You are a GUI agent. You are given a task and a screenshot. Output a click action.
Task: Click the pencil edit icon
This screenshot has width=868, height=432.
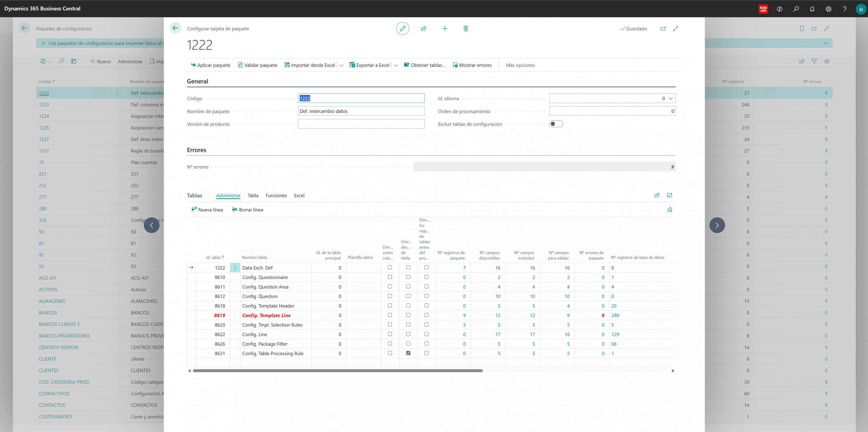pyautogui.click(x=402, y=28)
